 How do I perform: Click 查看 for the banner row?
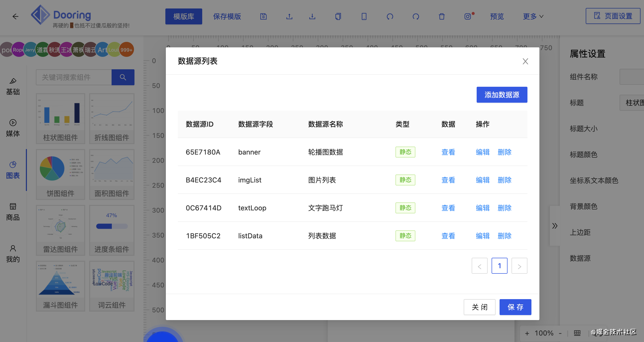click(448, 152)
